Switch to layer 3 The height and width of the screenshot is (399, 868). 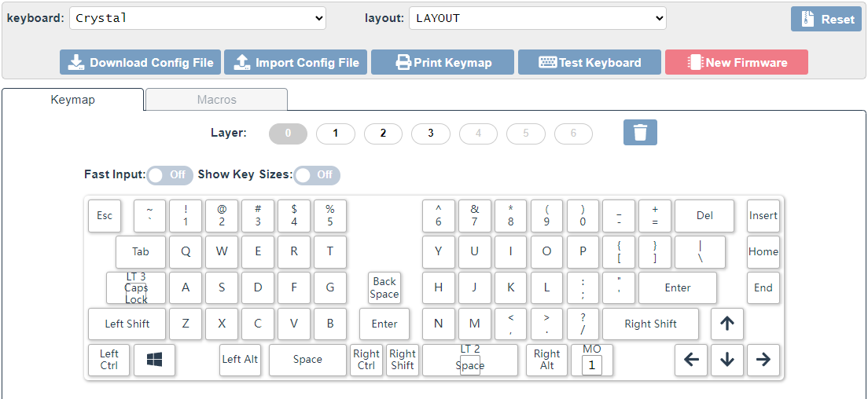click(x=431, y=134)
